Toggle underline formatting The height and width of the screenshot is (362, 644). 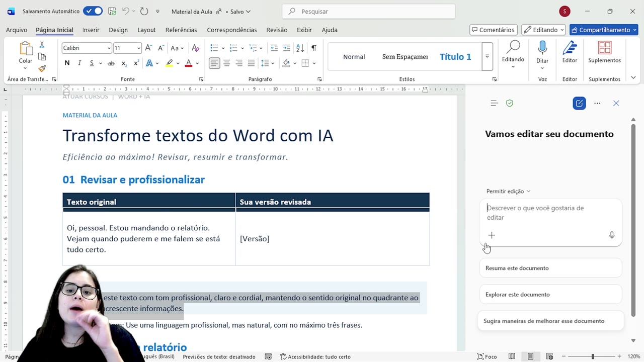(92, 63)
